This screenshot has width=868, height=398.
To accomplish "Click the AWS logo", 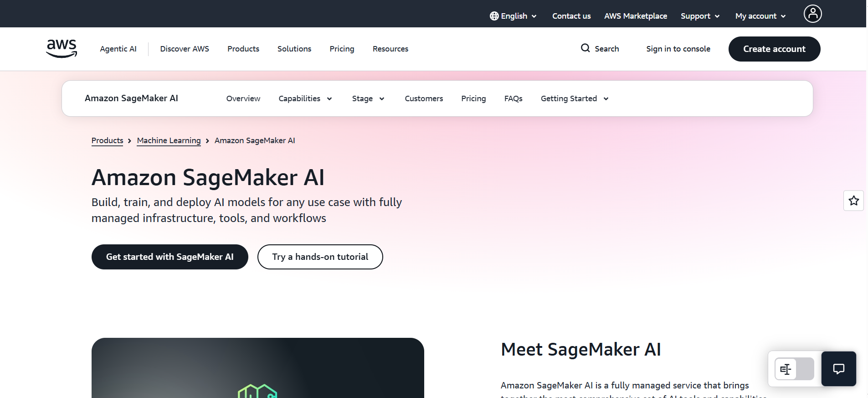I will 62,48.
